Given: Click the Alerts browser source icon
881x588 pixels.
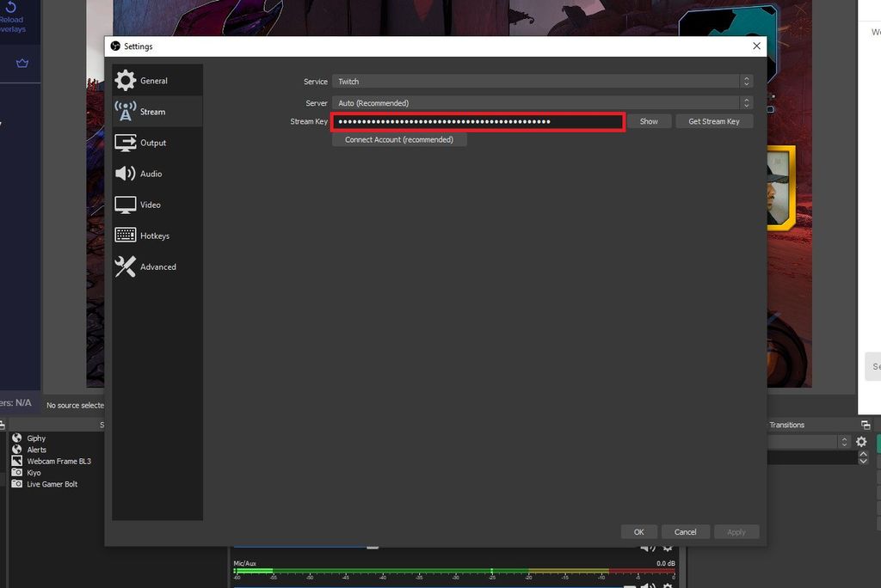Looking at the screenshot, I should point(17,449).
